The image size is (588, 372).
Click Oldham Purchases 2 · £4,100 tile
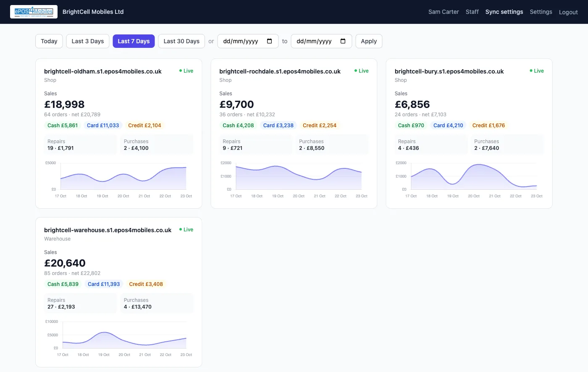tap(157, 144)
